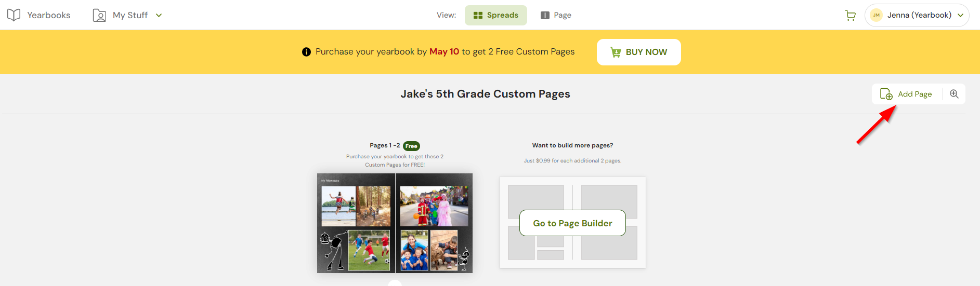The height and width of the screenshot is (286, 980).
Task: Click the zoom-in magnifier icon
Action: click(x=954, y=94)
